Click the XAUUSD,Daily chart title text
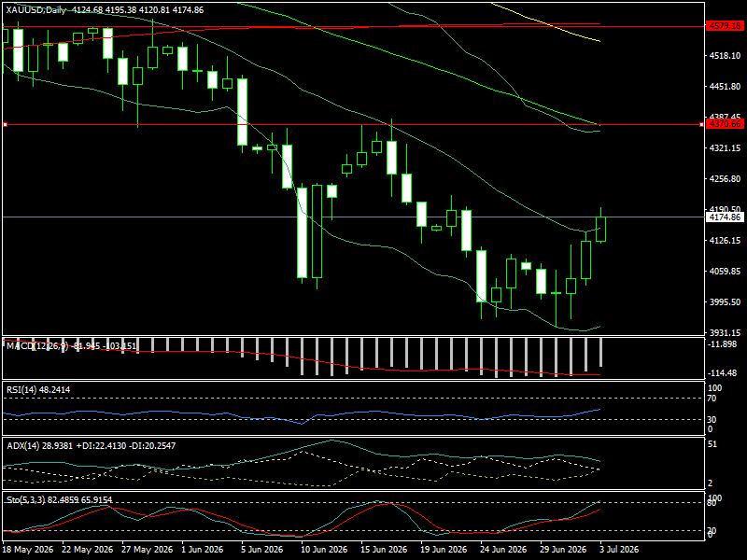 36,10
